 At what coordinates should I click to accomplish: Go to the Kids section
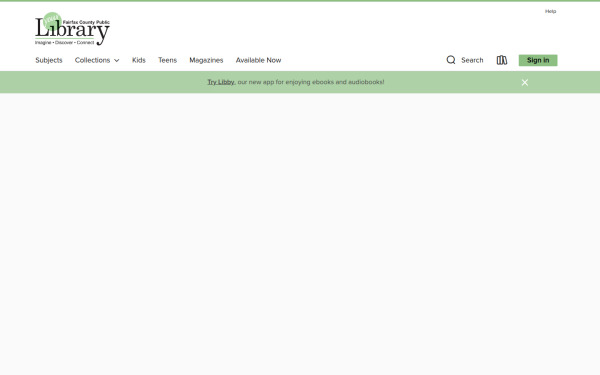click(x=139, y=60)
